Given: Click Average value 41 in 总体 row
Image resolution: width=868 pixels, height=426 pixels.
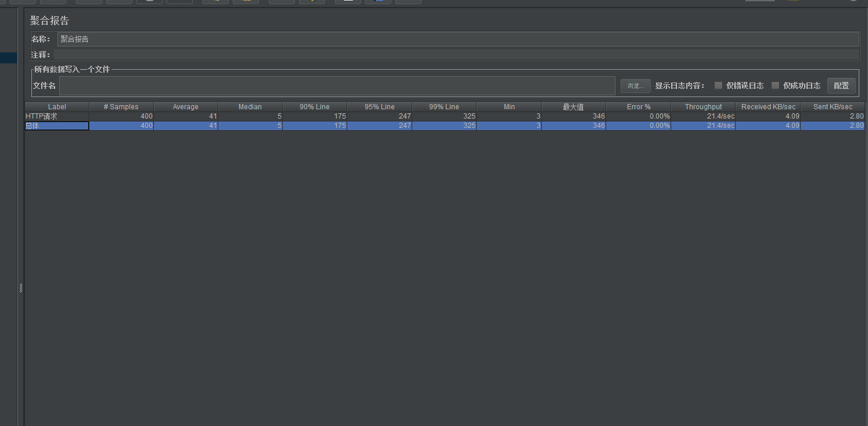Looking at the screenshot, I should (186, 126).
